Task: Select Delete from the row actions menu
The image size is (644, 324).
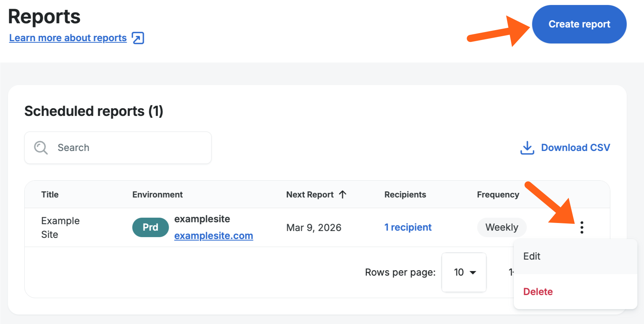Action: pos(538,292)
